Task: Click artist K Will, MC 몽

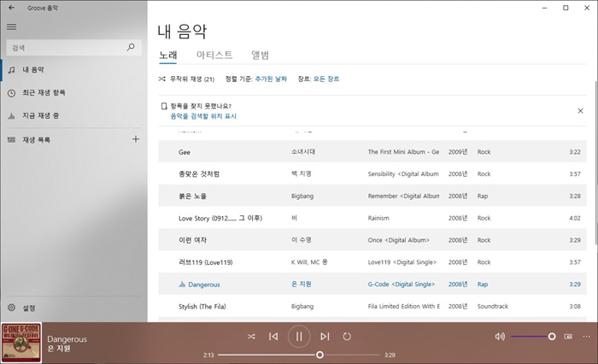Action: tap(309, 262)
